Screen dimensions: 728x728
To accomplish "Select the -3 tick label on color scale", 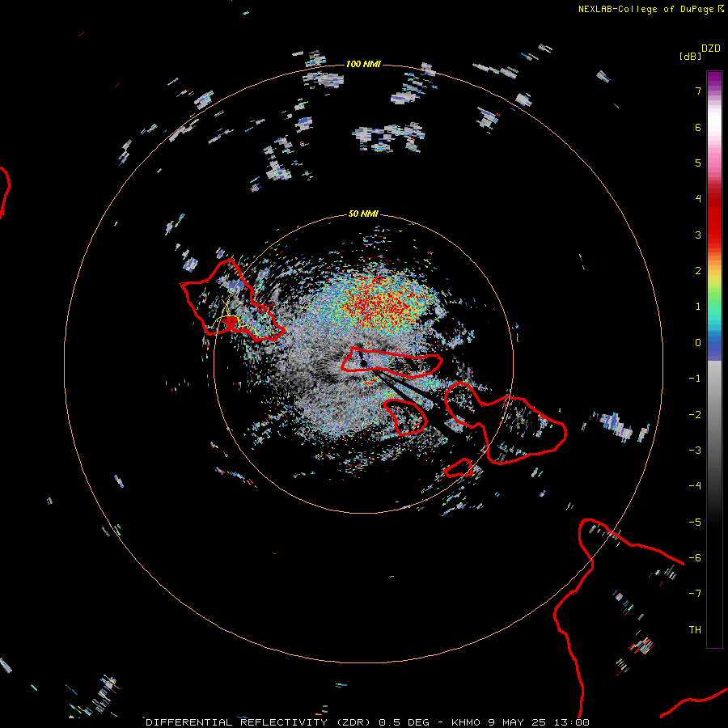I will pyautogui.click(x=695, y=451).
